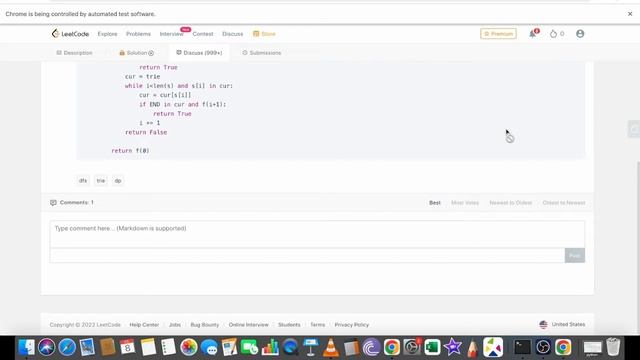Open iMovie from the dock

tap(453, 347)
